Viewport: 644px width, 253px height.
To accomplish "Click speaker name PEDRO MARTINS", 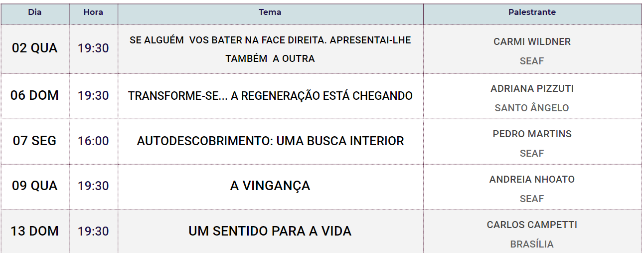I will (532, 134).
